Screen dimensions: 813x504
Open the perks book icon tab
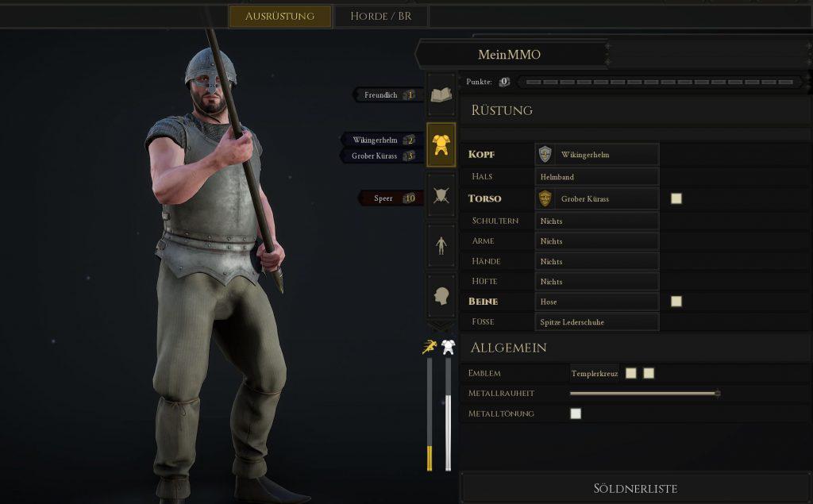441,94
